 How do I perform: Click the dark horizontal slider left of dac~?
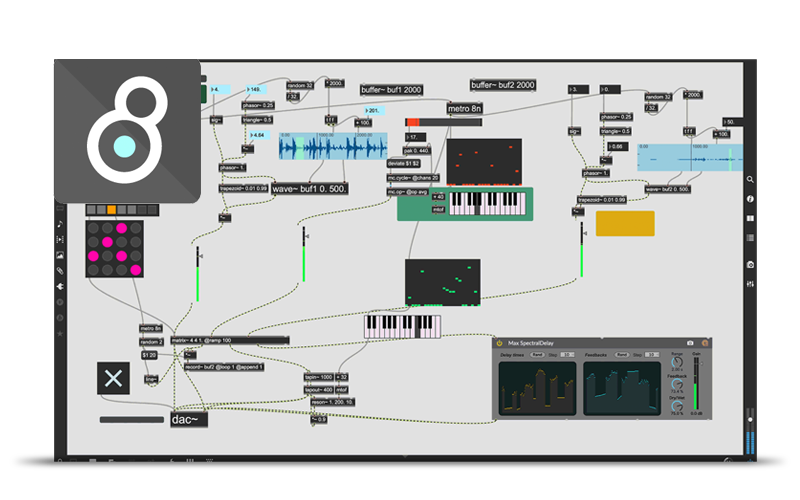(132, 420)
